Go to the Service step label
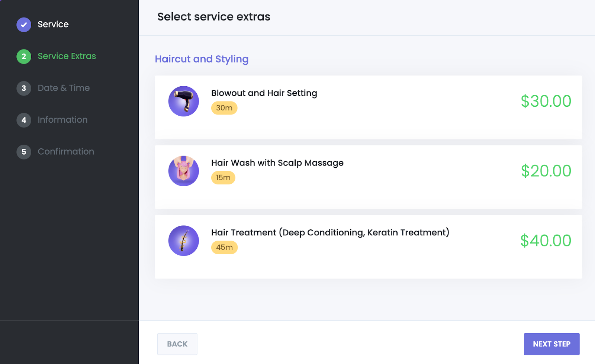The width and height of the screenshot is (595, 364). point(53,25)
